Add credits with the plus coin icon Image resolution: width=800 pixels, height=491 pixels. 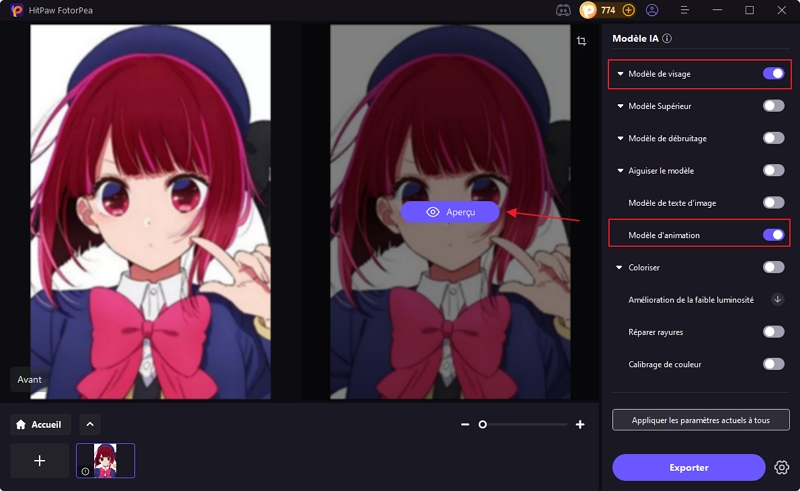pyautogui.click(x=629, y=10)
